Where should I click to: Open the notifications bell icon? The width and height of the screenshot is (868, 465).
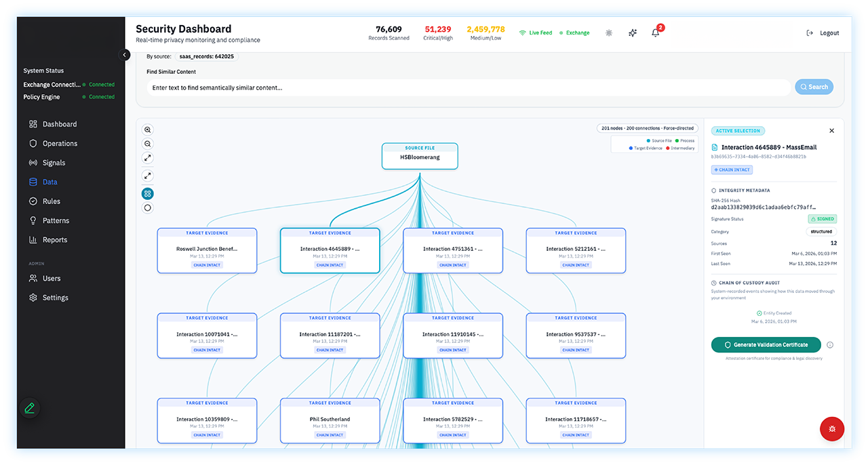pos(655,33)
